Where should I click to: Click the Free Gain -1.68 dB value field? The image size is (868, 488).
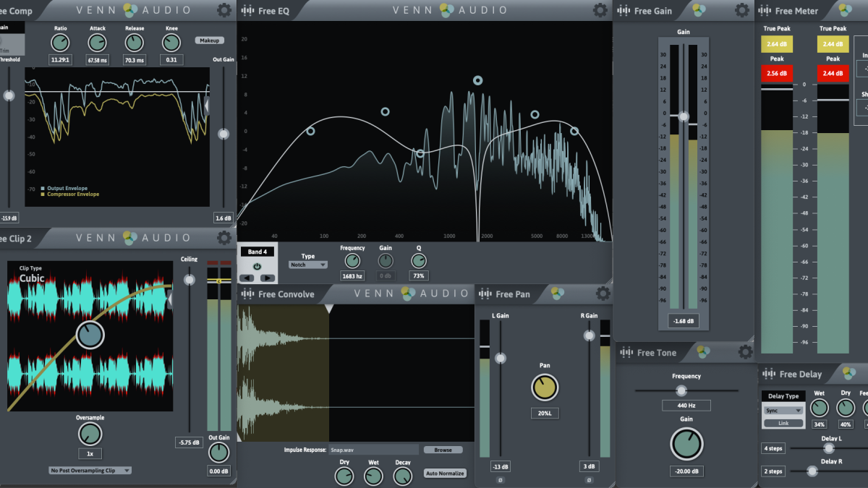tap(684, 321)
